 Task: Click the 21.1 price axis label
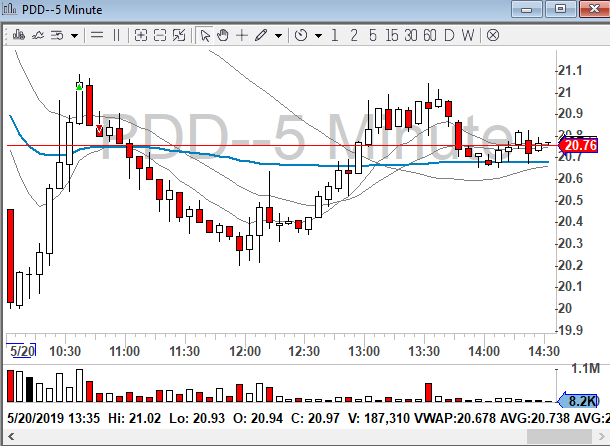(x=570, y=71)
